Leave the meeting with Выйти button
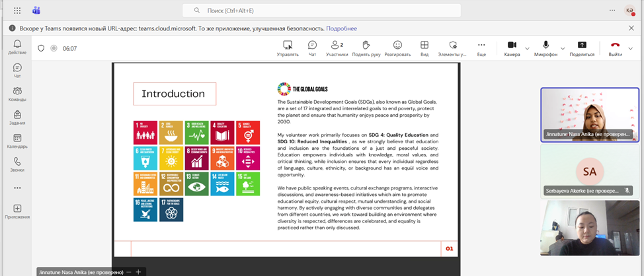This screenshot has width=644, height=276. 615,48
